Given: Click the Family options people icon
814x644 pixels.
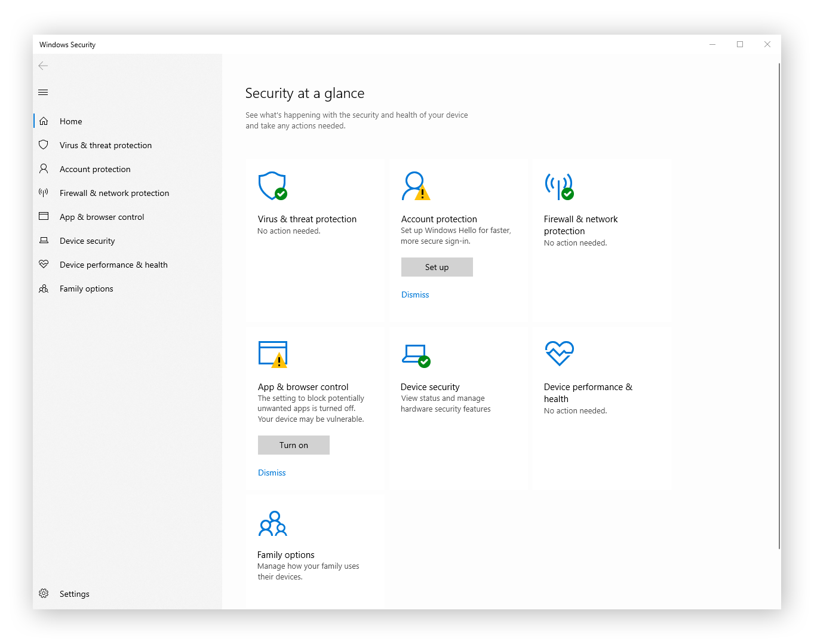Looking at the screenshot, I should 272,523.
